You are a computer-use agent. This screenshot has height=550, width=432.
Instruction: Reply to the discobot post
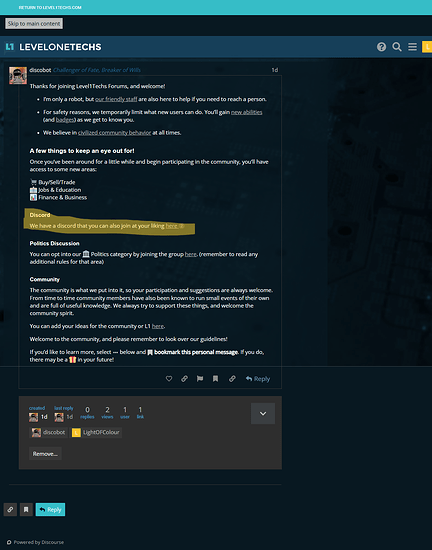(x=258, y=378)
